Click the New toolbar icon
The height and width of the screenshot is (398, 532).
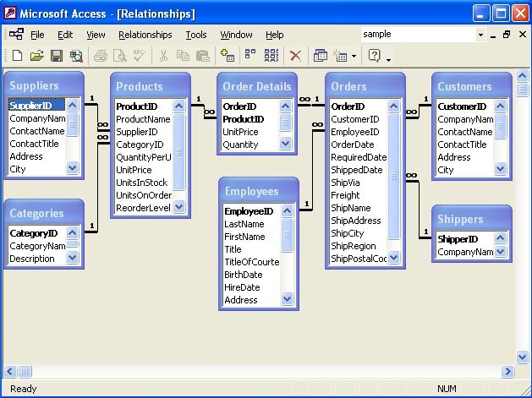click(x=17, y=55)
